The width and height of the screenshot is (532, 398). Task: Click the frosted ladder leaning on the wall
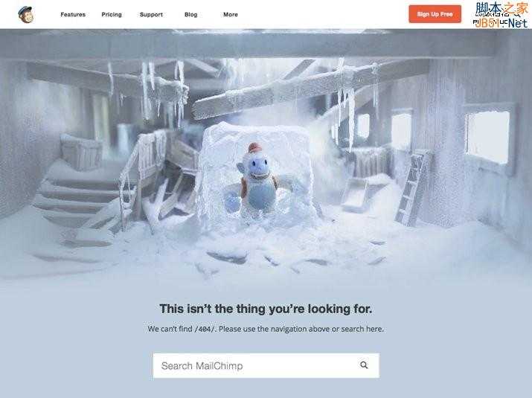click(x=411, y=188)
